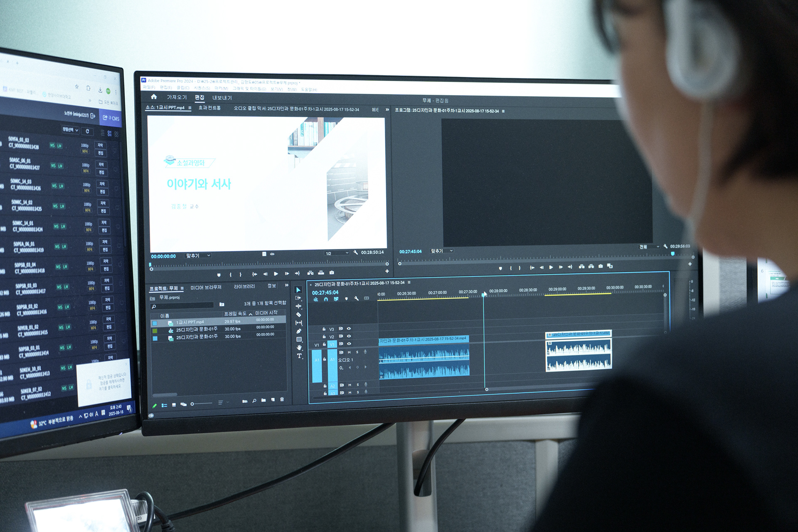
Task: Open timeline display settings wrench icon
Action: [x=356, y=298]
